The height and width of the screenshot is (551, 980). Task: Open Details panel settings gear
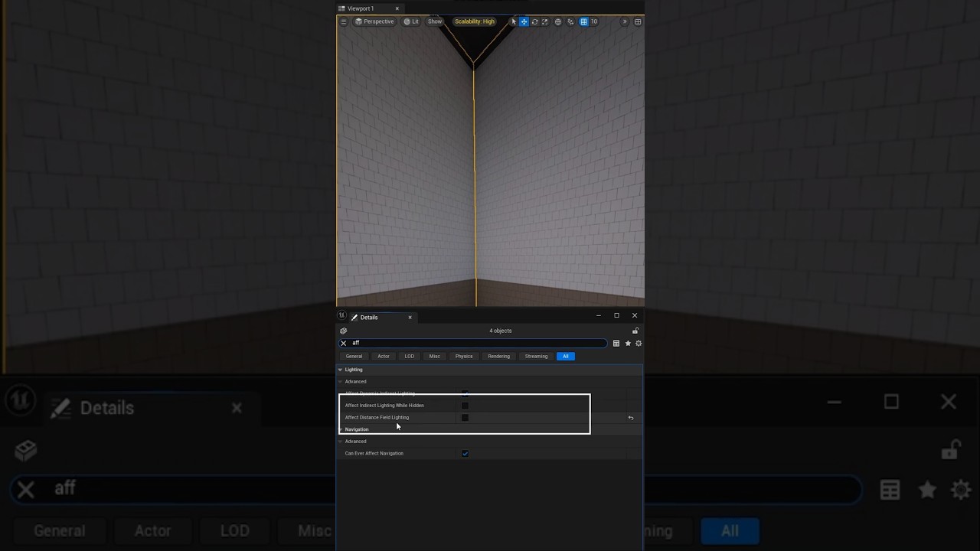pos(639,343)
